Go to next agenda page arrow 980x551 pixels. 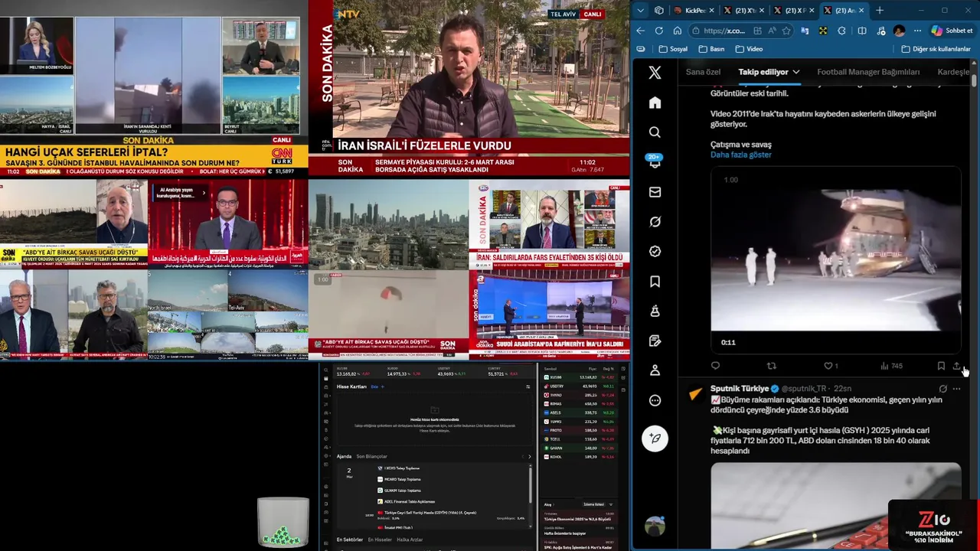530,456
